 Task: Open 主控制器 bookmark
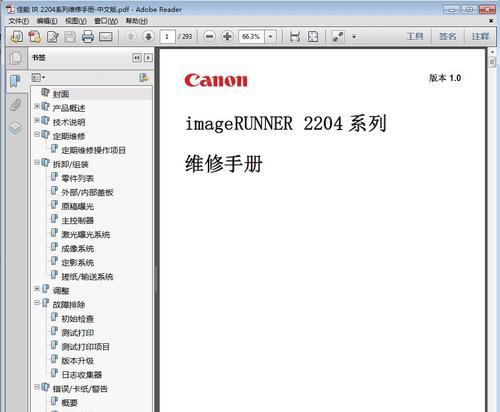point(77,220)
